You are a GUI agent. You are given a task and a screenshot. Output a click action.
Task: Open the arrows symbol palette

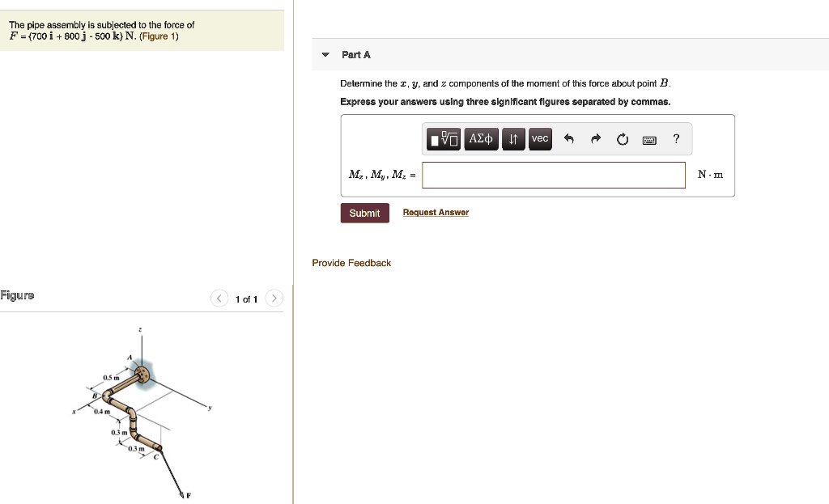tap(513, 138)
